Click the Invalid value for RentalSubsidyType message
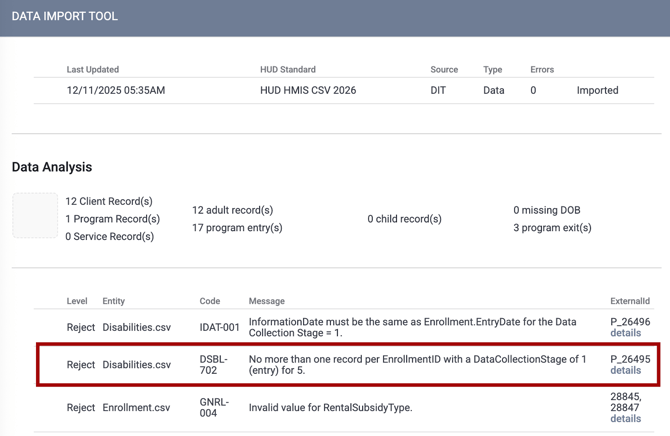670x436 pixels. point(330,407)
